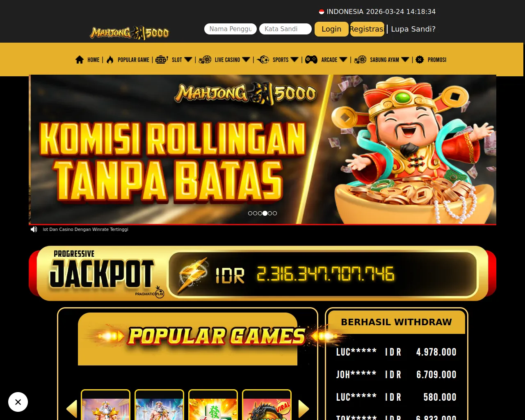525x420 pixels.
Task: Click the Promosi badge icon
Action: [x=420, y=59]
